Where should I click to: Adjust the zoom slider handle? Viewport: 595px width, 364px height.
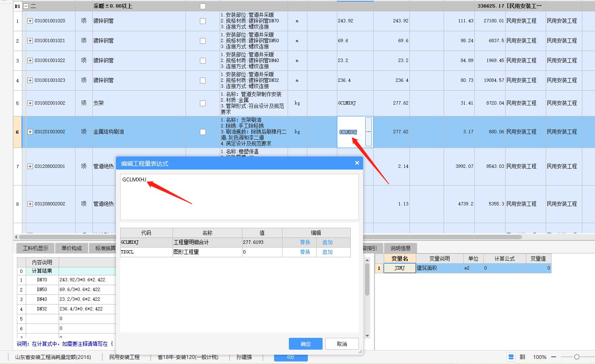[x=576, y=357]
